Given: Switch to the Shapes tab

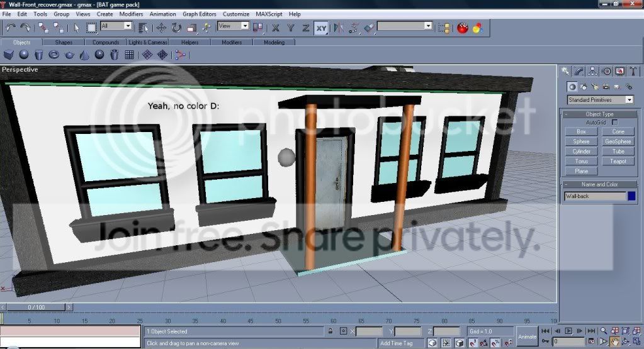Looking at the screenshot, I should point(64,42).
